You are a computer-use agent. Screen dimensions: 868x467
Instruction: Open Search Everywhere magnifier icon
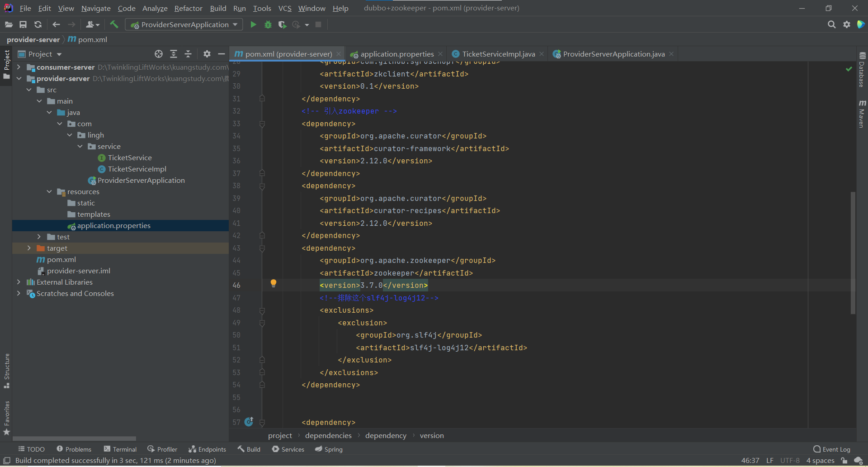(831, 24)
